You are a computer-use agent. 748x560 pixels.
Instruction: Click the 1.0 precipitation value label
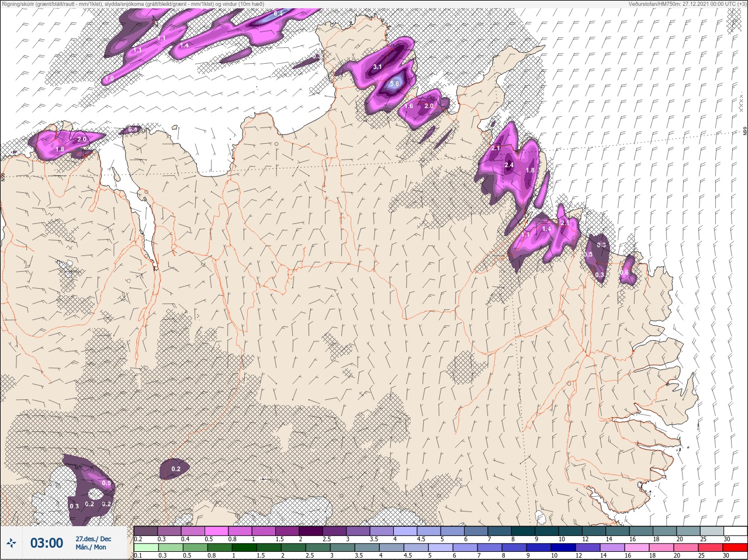click(x=109, y=79)
